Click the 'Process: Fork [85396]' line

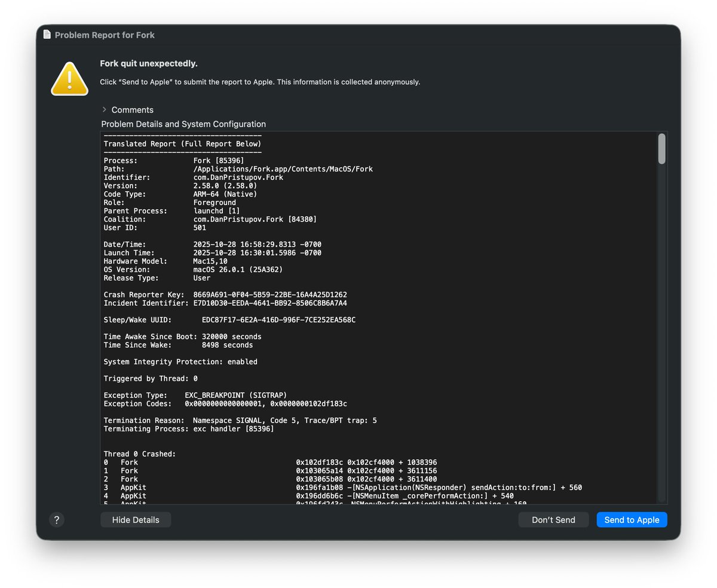tap(174, 161)
